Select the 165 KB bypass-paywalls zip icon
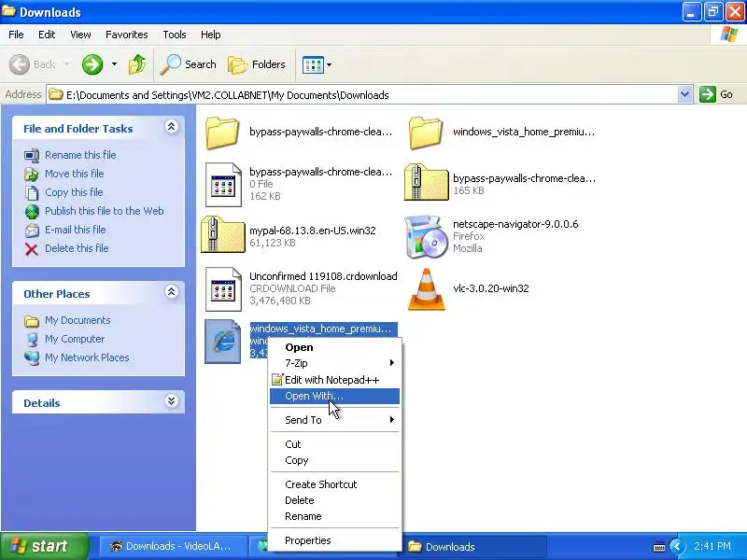The height and width of the screenshot is (560, 747). tap(426, 182)
